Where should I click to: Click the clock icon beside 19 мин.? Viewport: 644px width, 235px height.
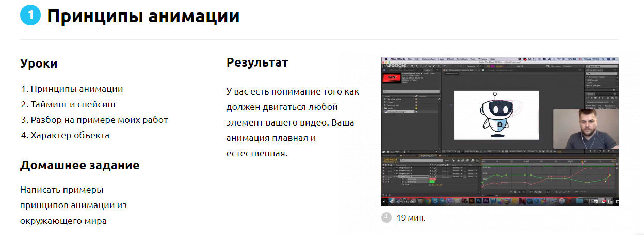coord(386,217)
